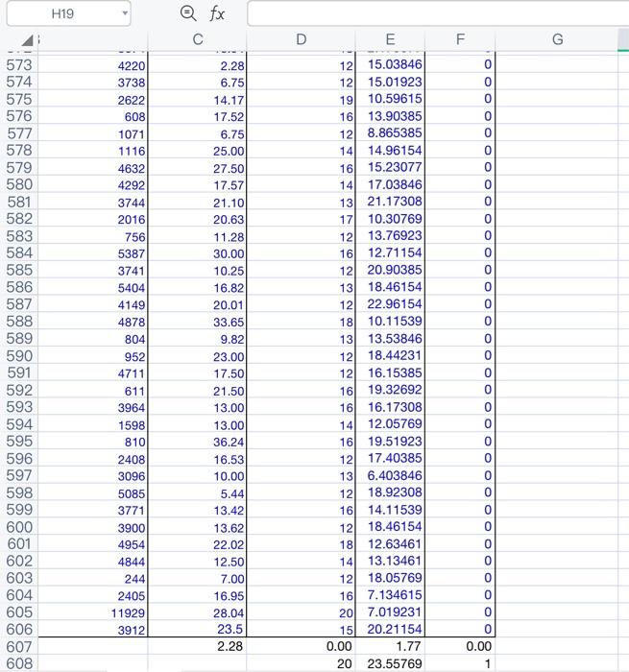629x672 pixels.
Task: Click the zoom magnifier icon beside fx
Action: (188, 13)
